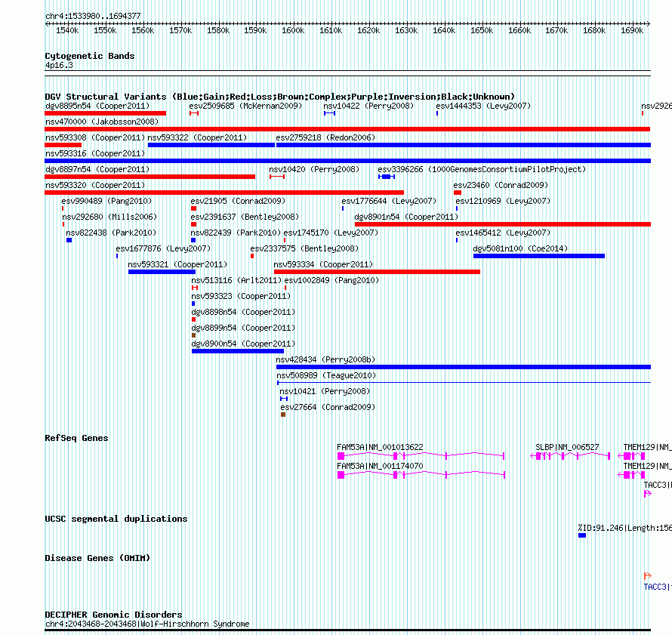Open the blue TACC3 OMIM disease gene label

(658, 587)
